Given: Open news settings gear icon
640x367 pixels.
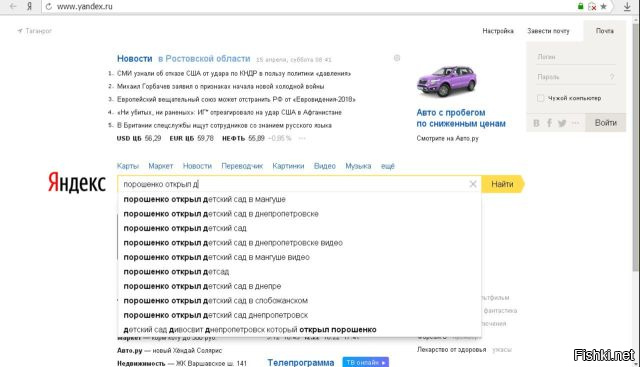Looking at the screenshot, I should click(x=397, y=58).
